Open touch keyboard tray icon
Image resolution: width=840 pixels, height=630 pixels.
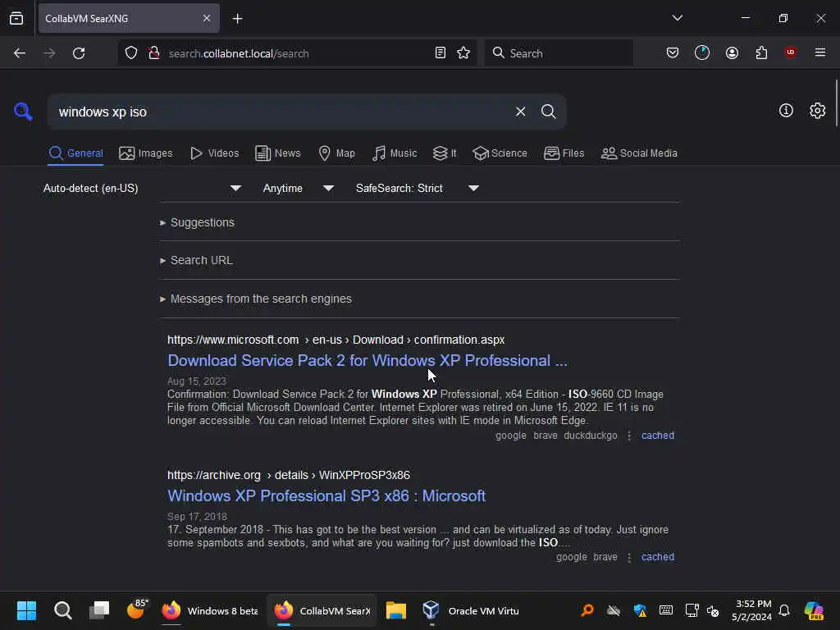(666, 610)
